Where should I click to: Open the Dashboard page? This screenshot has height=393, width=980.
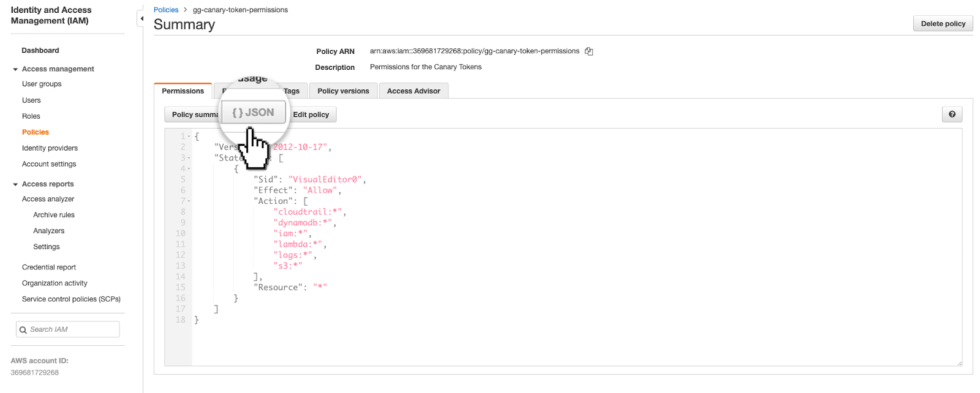click(40, 50)
